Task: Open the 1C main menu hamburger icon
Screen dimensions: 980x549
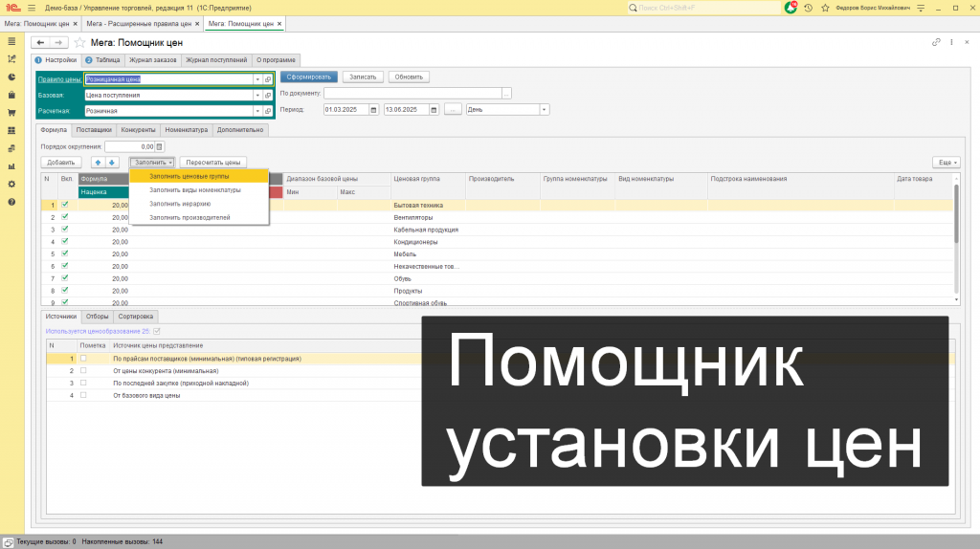Action: click(x=32, y=8)
